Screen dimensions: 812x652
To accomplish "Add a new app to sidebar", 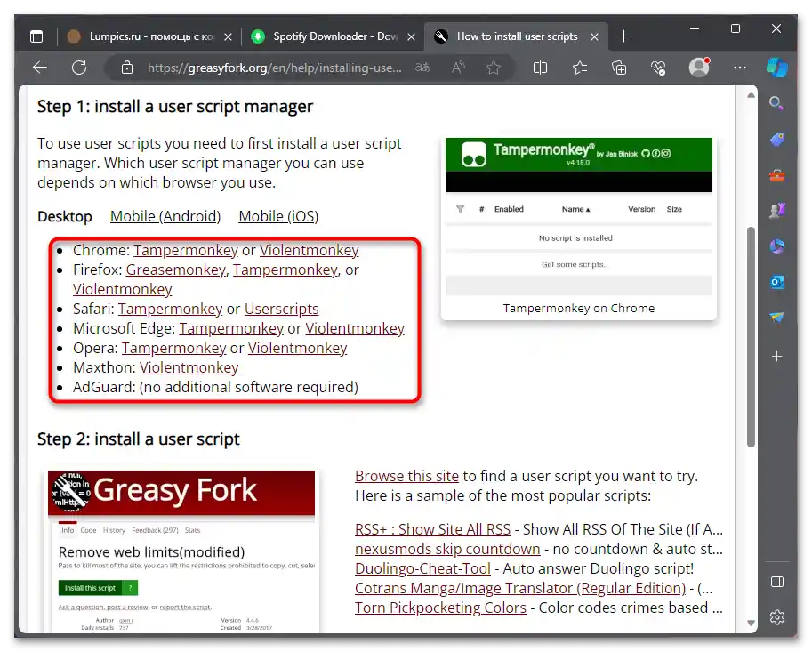I will pyautogui.click(x=776, y=357).
